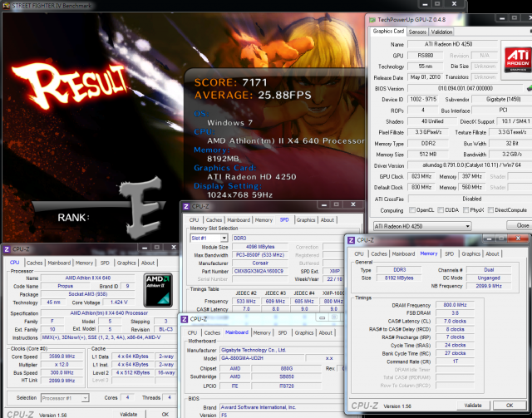Click the Driver Version field in GPU-Z
The width and height of the screenshot is (532, 418).
470,165
